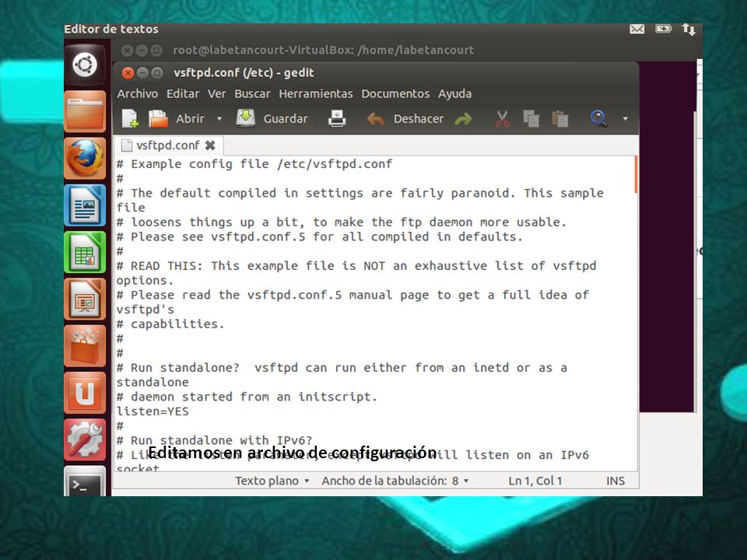Minimize the gedit window
This screenshot has height=560, width=747.
click(x=142, y=73)
